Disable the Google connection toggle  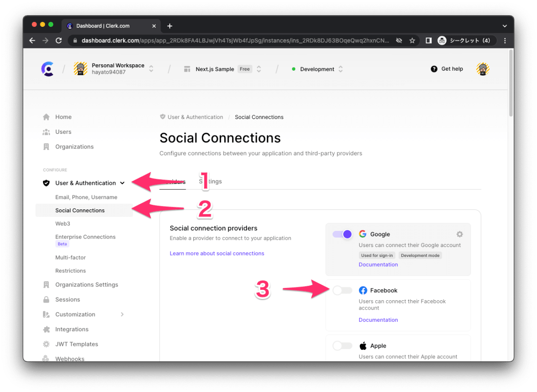(342, 234)
